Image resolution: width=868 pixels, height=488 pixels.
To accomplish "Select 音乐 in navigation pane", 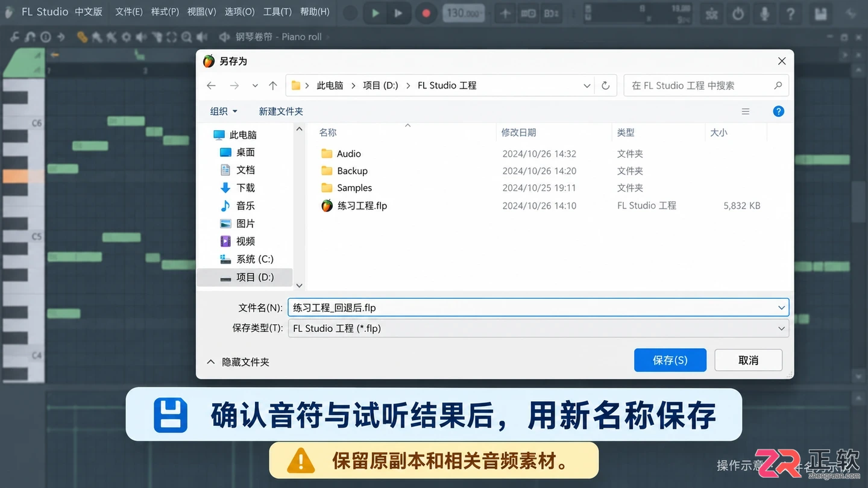I will (245, 205).
